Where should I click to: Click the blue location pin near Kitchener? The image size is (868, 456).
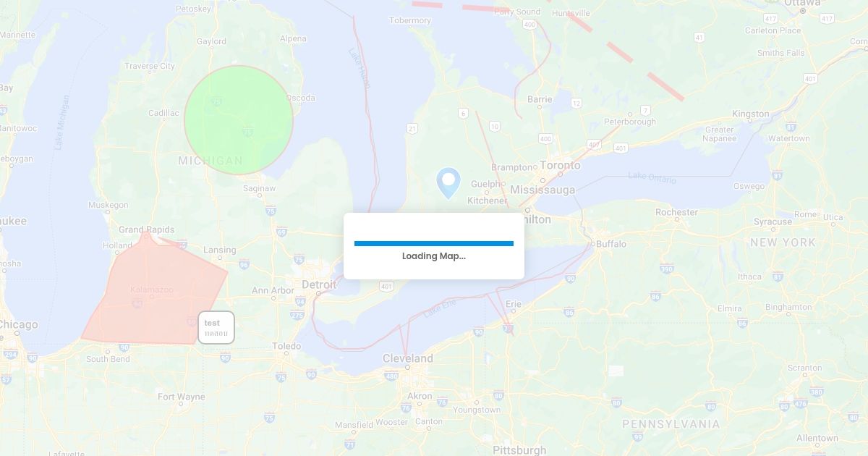[448, 182]
